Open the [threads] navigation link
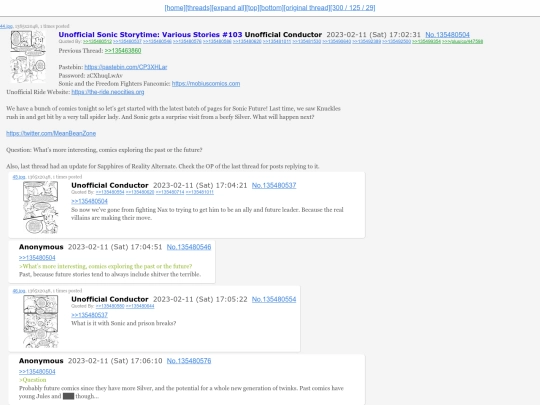The width and height of the screenshot is (540, 405). (x=198, y=8)
